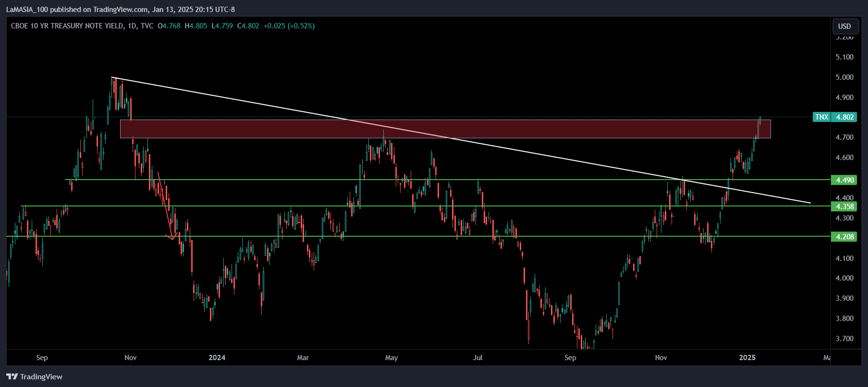Image resolution: width=868 pixels, height=387 pixels.
Task: Select the 4.208 horizontal line price label
Action: [x=844, y=237]
